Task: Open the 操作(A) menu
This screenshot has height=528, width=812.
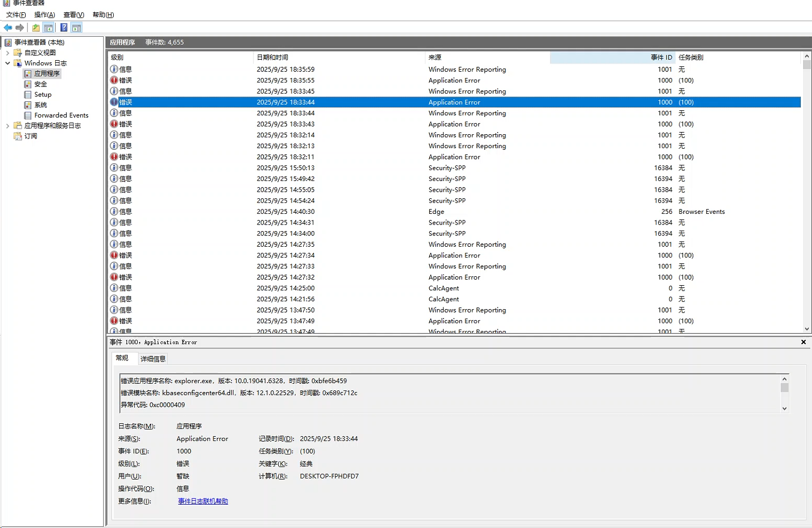Action: (45, 14)
